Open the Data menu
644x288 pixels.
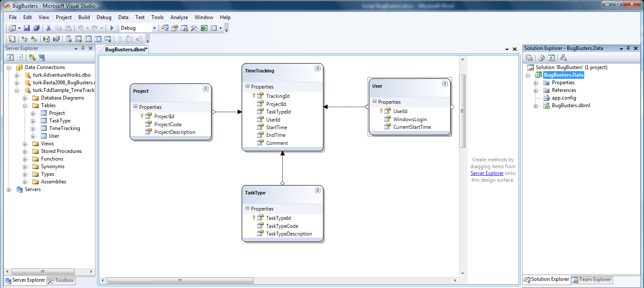coord(123,17)
